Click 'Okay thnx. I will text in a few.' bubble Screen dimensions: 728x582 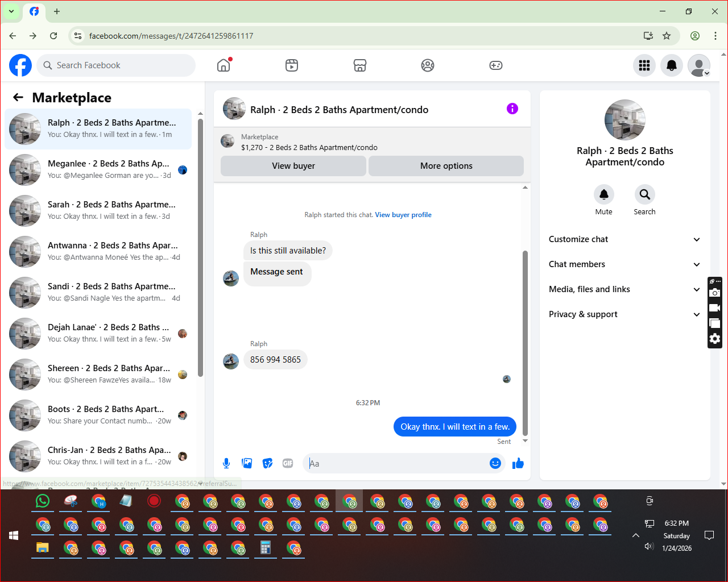tap(455, 427)
